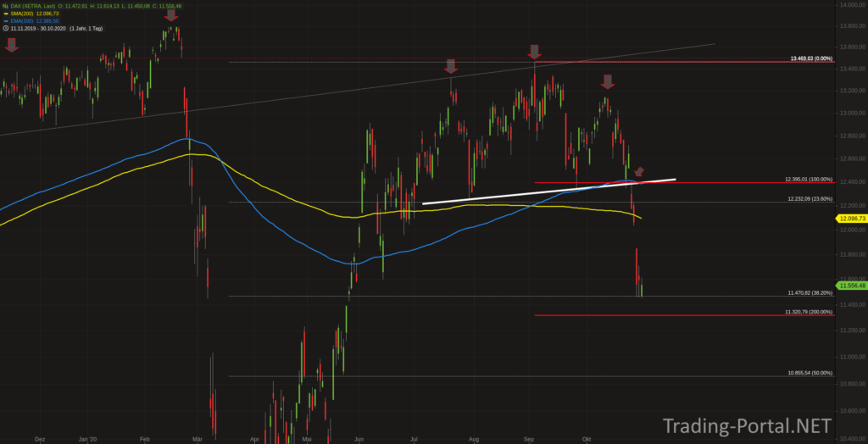Viewport: 868px width, 444px height.
Task: Click the date range 11.11.2019 - 30.10.2020
Action: (x=38, y=28)
